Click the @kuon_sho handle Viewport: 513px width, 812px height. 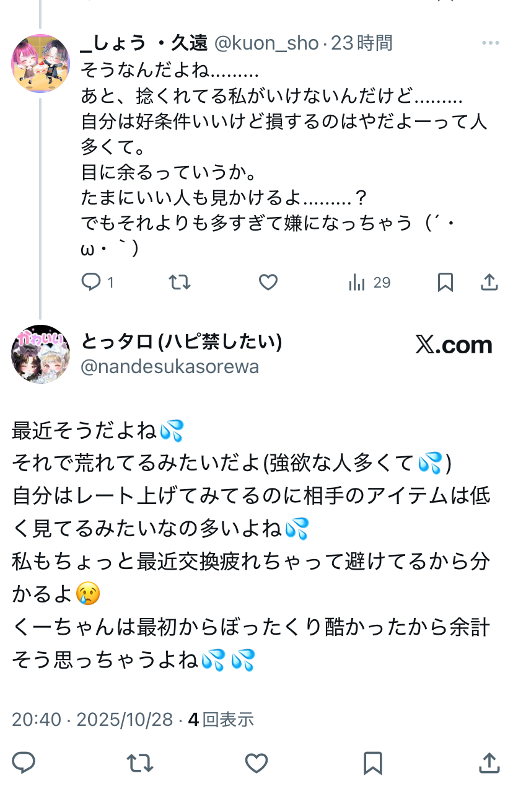[x=266, y=43]
